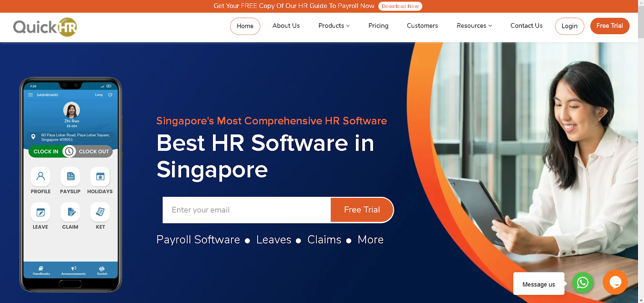The image size is (644, 303).
Task: Open the About Us page
Action: coord(286,26)
